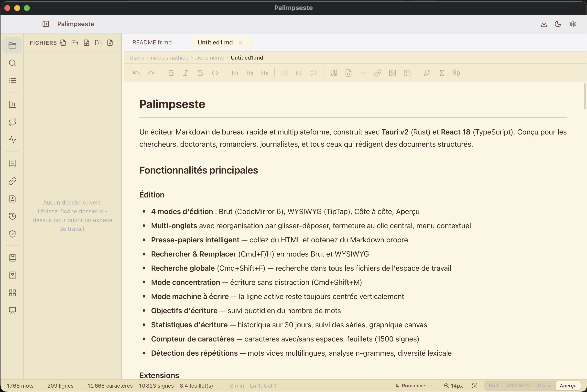
Task: Collapse the sidebar panel toggle icon
Action: click(x=45, y=24)
